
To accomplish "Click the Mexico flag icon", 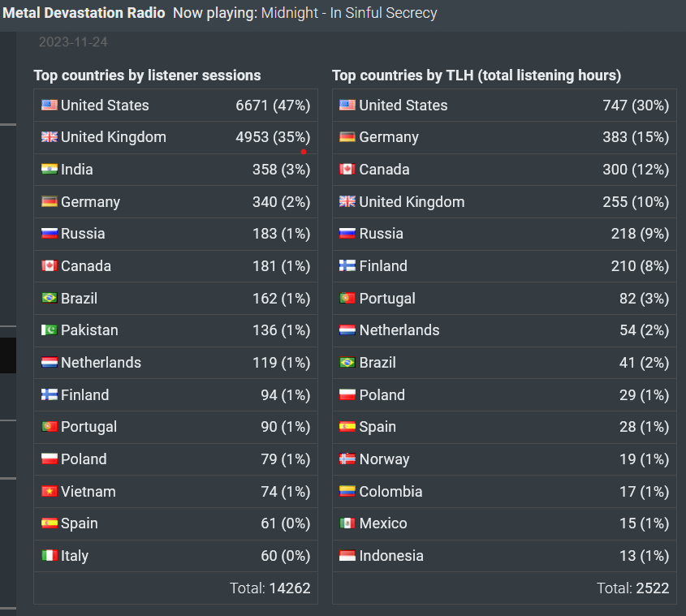I will 347,523.
